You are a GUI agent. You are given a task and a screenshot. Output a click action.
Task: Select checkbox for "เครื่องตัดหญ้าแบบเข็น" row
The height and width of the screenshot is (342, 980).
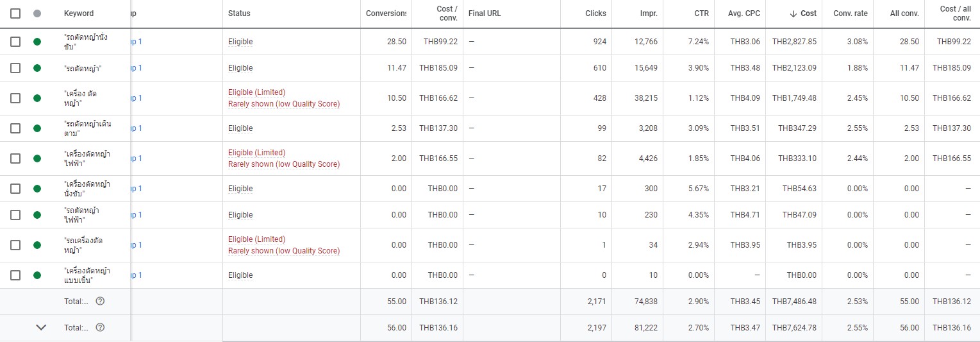tap(15, 275)
